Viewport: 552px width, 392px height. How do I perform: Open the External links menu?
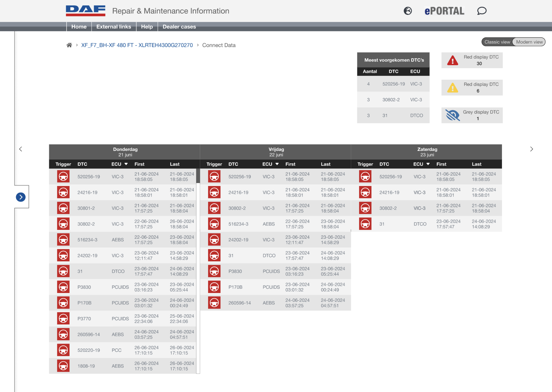(x=113, y=27)
